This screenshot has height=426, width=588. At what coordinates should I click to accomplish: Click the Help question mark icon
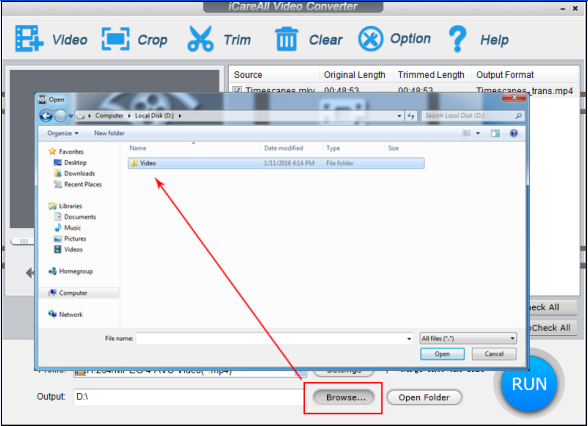coord(458,39)
